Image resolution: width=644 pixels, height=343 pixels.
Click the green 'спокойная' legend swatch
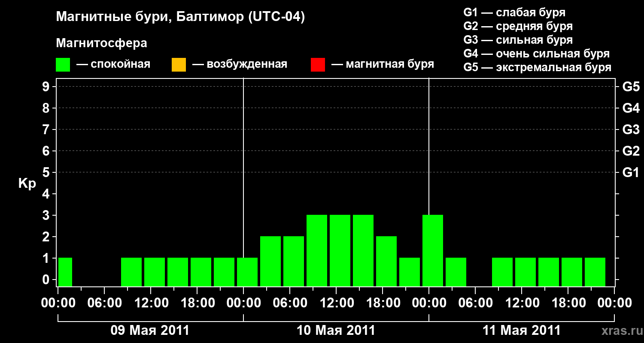(x=63, y=65)
